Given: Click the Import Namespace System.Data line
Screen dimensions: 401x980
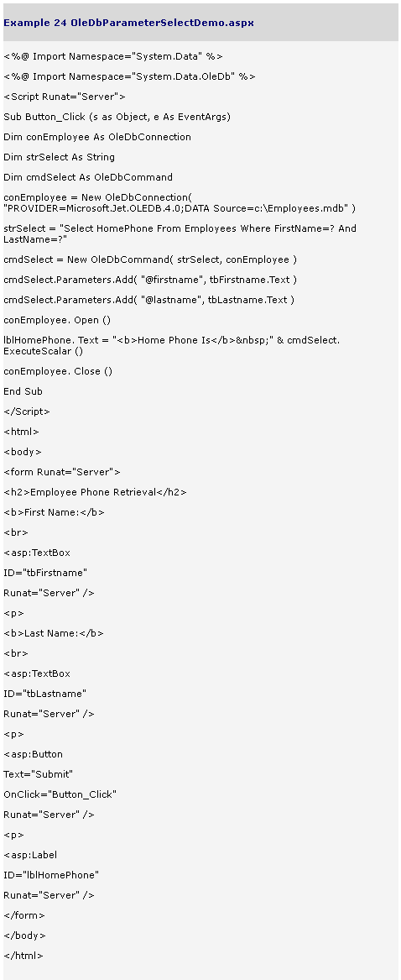Looking at the screenshot, I should [x=113, y=56].
